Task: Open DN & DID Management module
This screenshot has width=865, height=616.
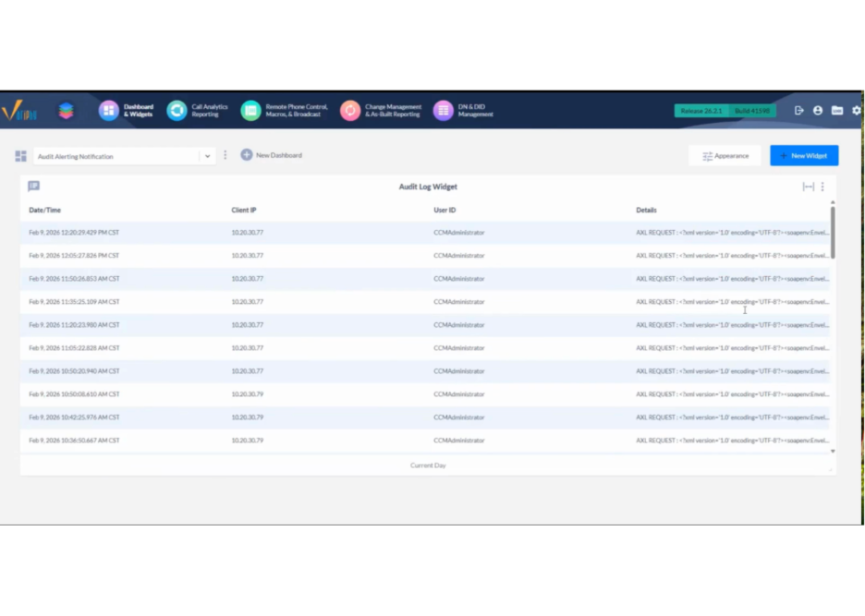Action: click(464, 111)
